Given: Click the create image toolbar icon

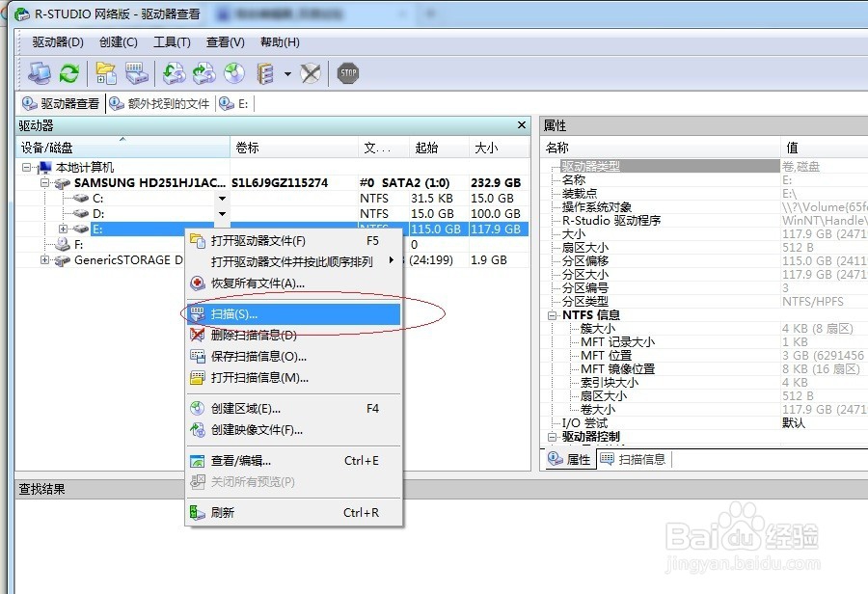Looking at the screenshot, I should pos(203,73).
